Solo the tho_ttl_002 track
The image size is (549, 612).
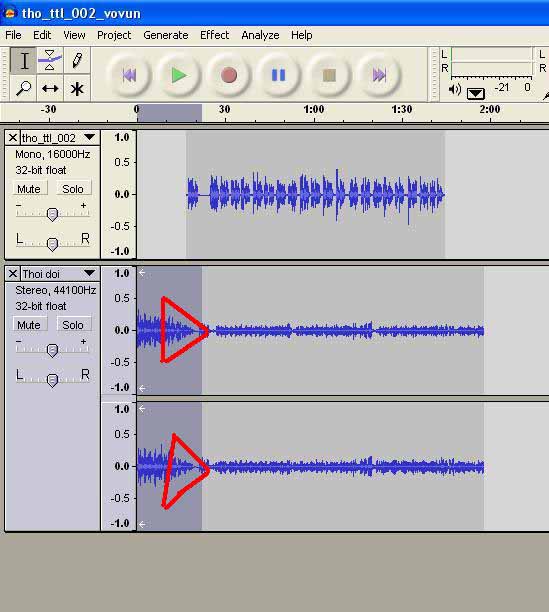(73, 189)
